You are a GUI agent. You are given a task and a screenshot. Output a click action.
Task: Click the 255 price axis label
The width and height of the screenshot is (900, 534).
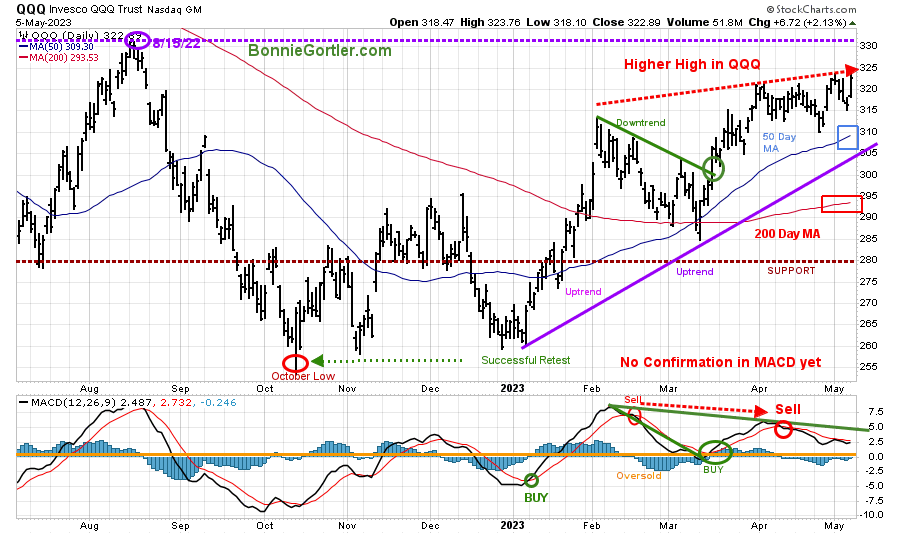868,366
